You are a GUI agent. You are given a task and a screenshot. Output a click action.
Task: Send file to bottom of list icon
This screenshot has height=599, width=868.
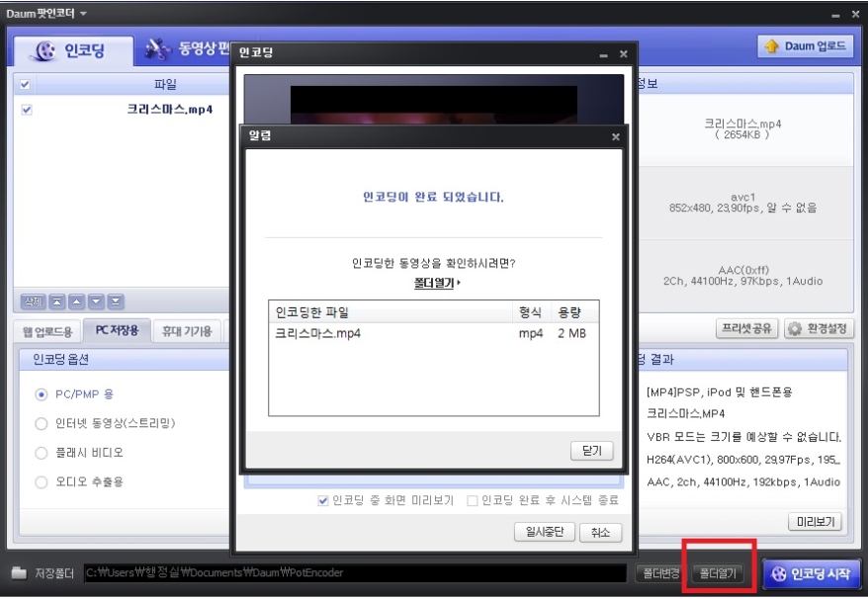point(115,300)
